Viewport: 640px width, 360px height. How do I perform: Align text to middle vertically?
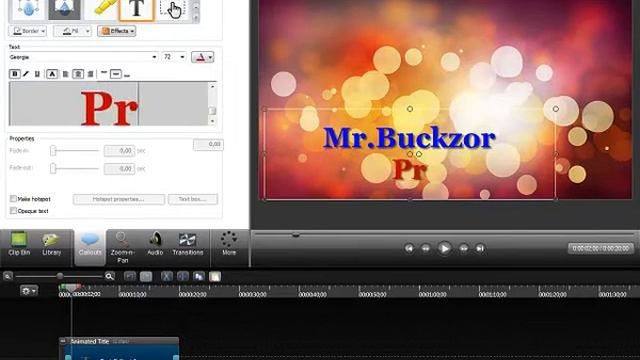coord(116,74)
